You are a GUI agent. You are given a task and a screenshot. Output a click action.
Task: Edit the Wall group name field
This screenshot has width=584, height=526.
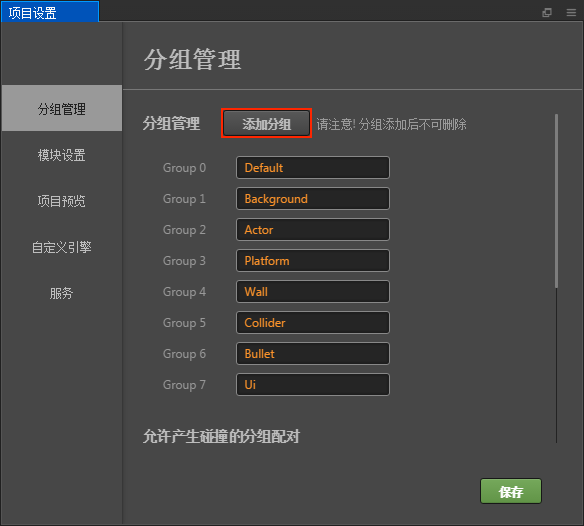[313, 291]
